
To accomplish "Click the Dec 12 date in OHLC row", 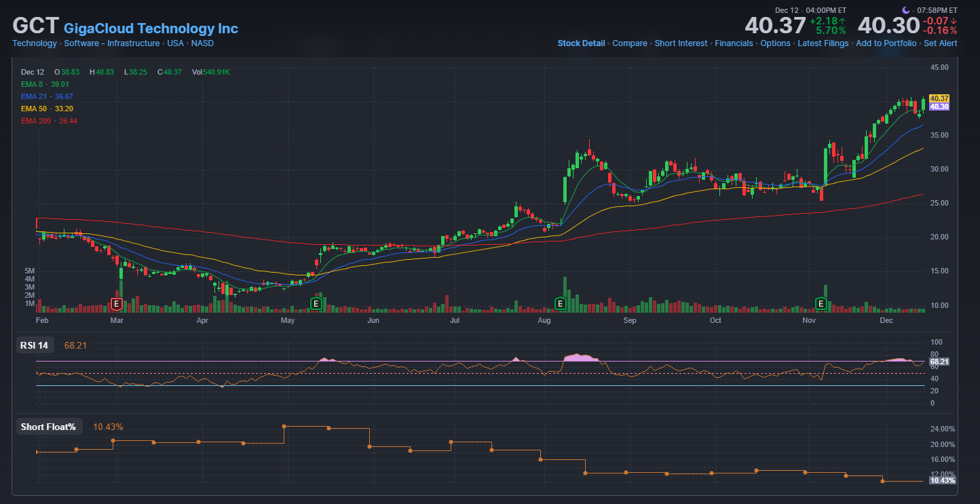I will click(33, 72).
